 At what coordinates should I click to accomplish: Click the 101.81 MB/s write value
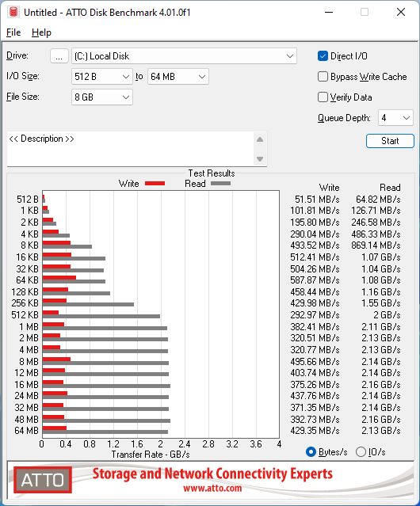[315, 211]
